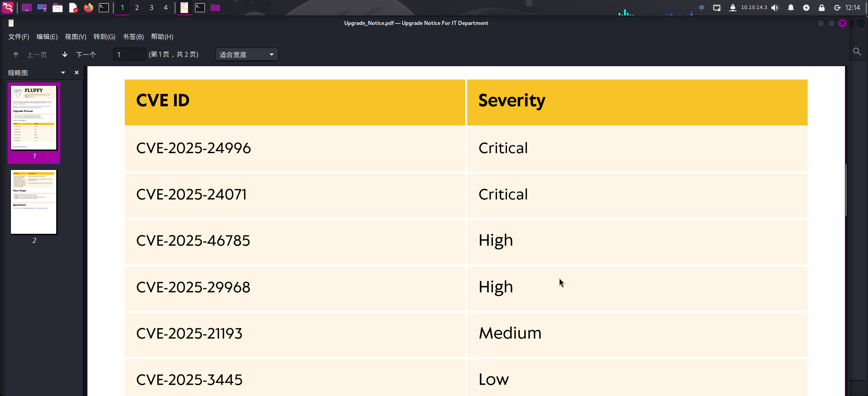Switch to workspace 3
868x396 pixels.
151,8
